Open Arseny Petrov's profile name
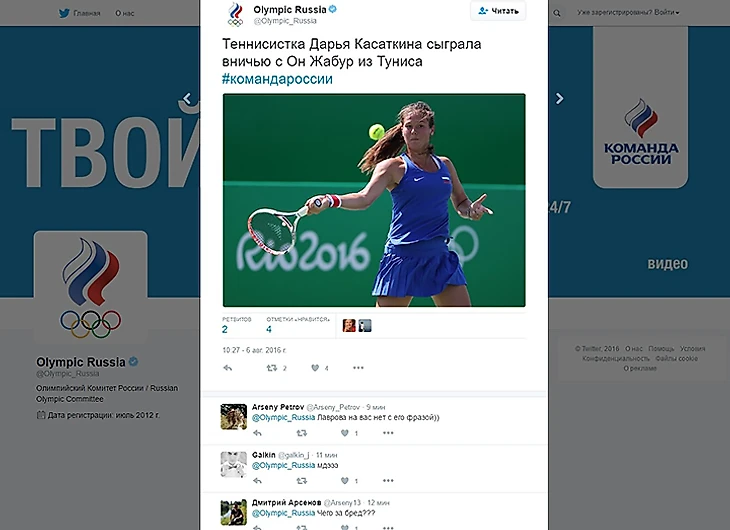The width and height of the screenshot is (730, 530). 278,407
